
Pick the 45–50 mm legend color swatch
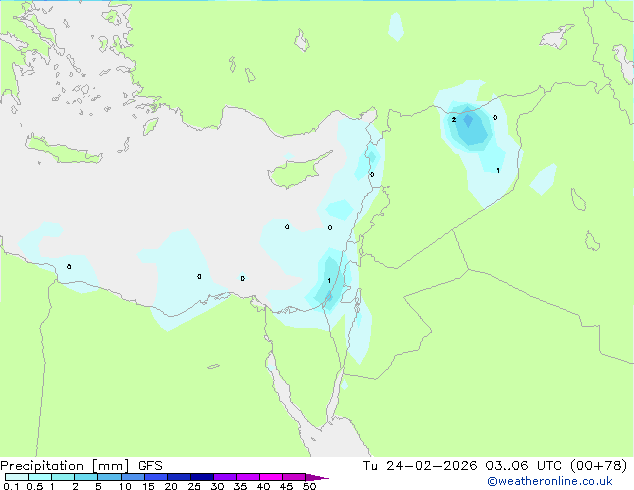coord(294,477)
